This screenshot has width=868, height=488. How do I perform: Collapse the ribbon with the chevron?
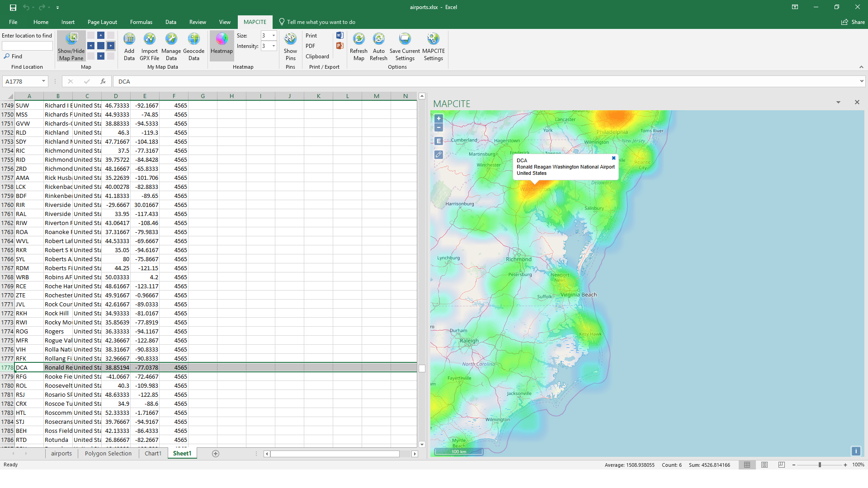pyautogui.click(x=861, y=67)
